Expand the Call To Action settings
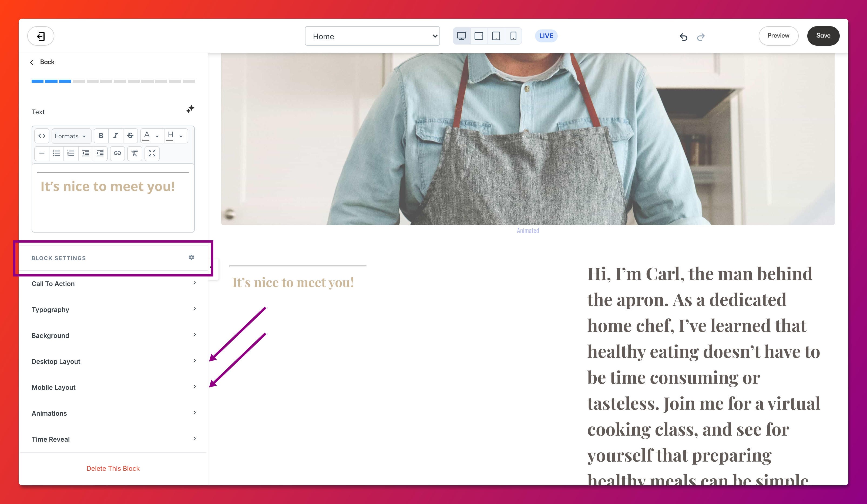This screenshot has width=867, height=504. tap(113, 284)
